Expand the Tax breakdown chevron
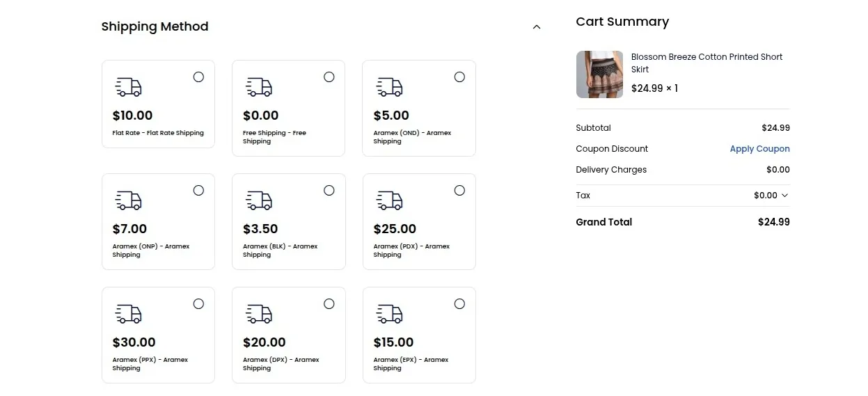The height and width of the screenshot is (396, 868). pyautogui.click(x=785, y=196)
